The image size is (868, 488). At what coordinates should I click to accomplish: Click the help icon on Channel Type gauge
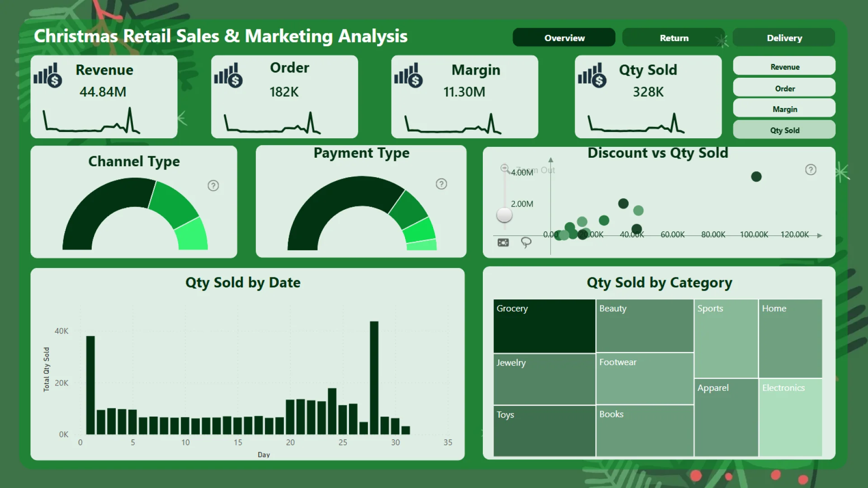[213, 185]
